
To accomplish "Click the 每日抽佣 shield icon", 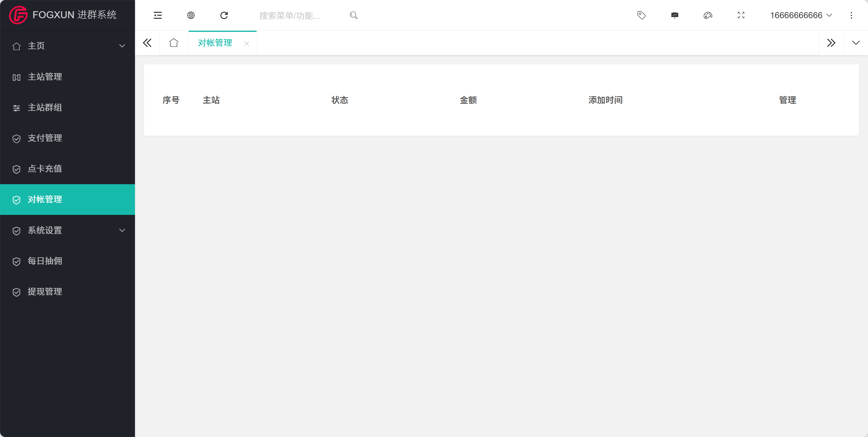I will pos(16,262).
